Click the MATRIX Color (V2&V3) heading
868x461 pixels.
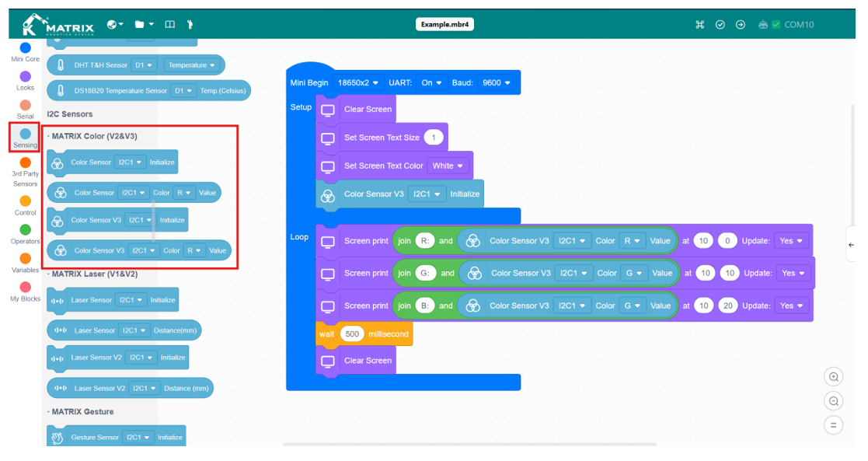pyautogui.click(x=94, y=136)
